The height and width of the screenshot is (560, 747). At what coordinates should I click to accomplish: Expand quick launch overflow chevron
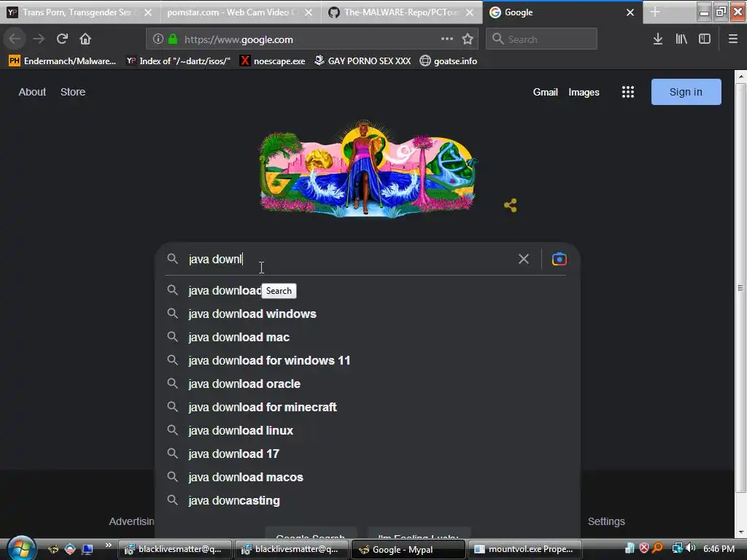[109, 545]
